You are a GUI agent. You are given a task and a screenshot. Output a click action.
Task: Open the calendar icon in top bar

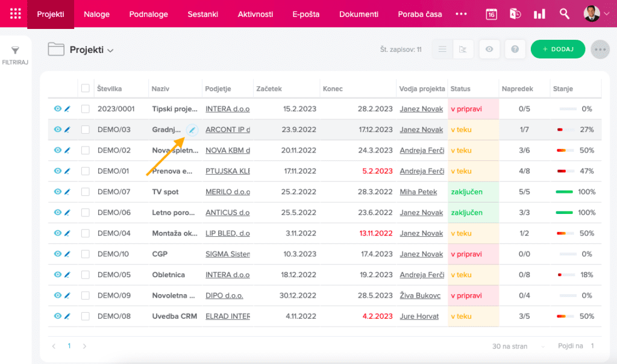(491, 14)
